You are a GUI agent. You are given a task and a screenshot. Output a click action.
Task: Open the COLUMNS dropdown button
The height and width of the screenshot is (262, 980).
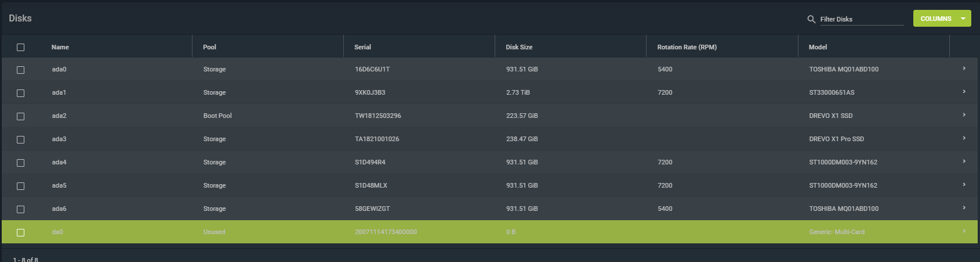click(x=942, y=19)
